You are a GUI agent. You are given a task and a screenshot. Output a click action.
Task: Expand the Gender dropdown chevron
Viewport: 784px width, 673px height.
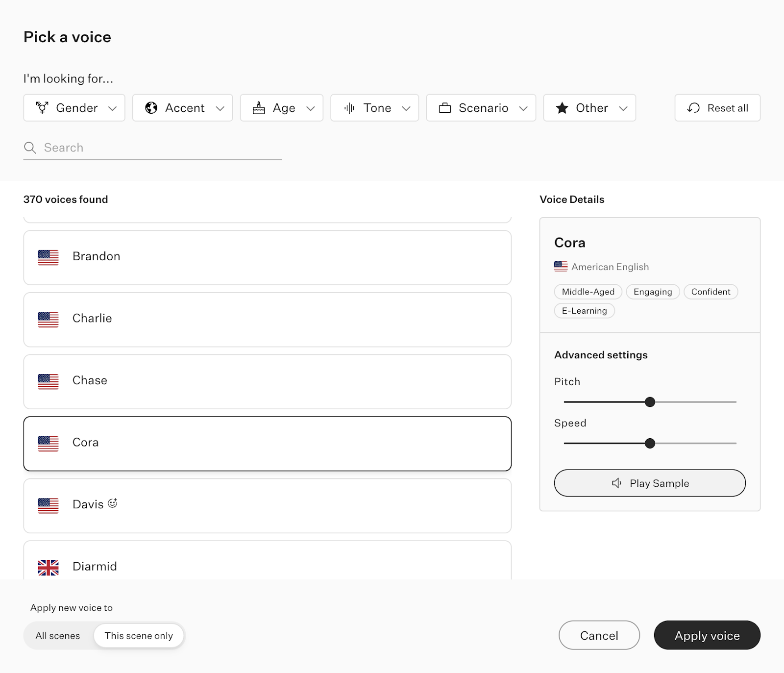(x=113, y=108)
